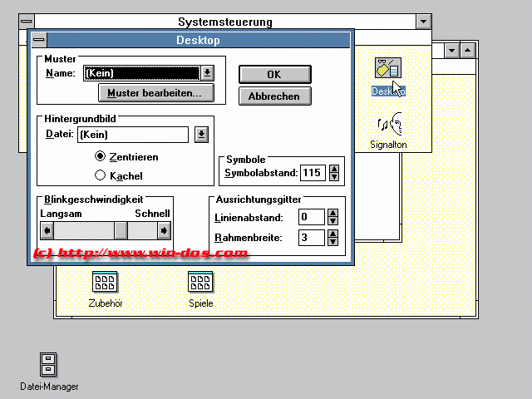Open the Desktop icon in Systemsteuerung
Screen dimensions: 532x399
(x=387, y=71)
